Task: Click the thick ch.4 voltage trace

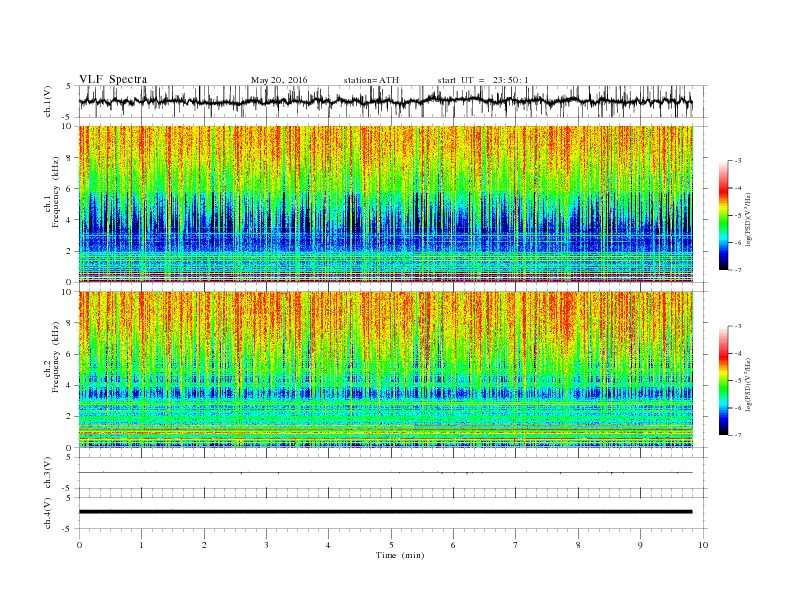Action: click(x=386, y=512)
